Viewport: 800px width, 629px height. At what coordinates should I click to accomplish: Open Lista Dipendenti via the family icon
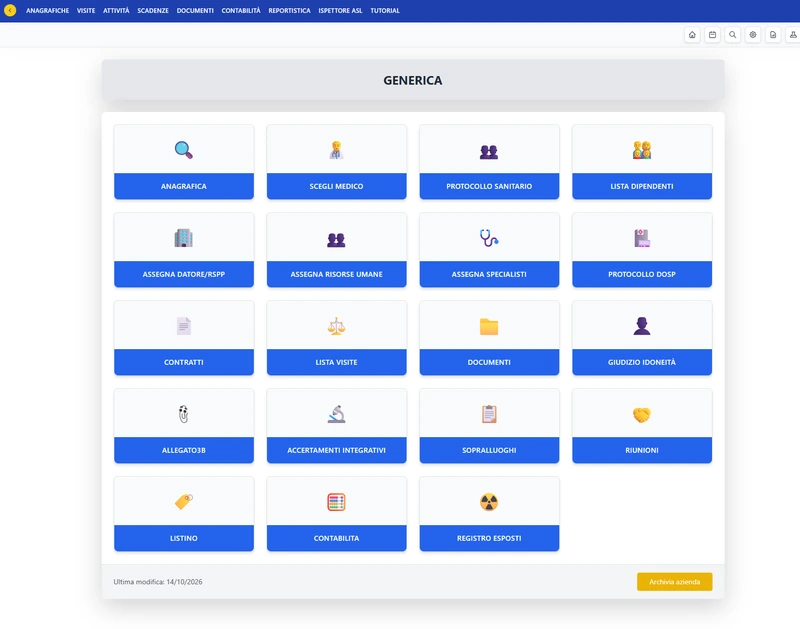click(x=642, y=150)
